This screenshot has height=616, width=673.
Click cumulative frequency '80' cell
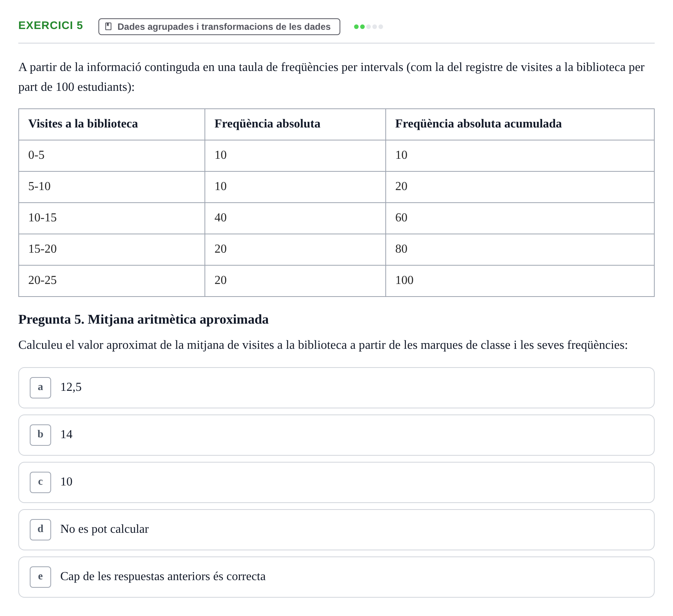(520, 250)
